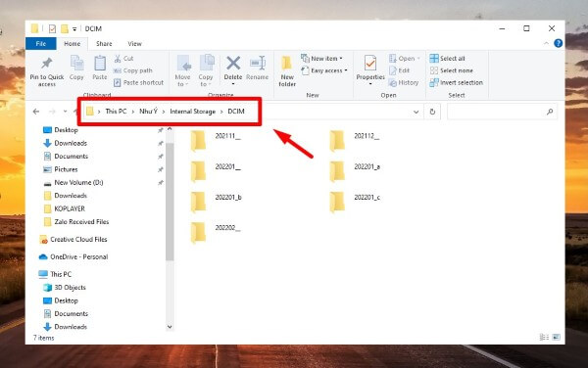Click the search input field
Viewport: 588px width, 368px height.
tap(502, 112)
